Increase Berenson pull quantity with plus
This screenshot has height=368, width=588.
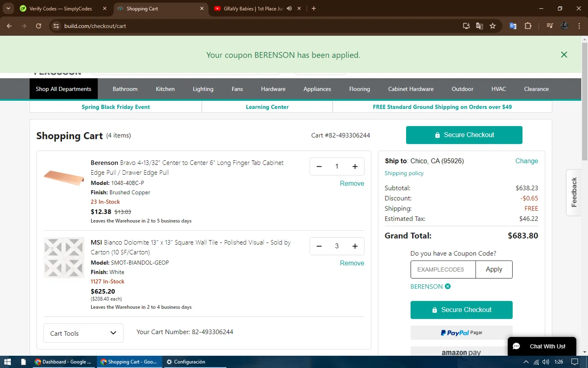click(355, 166)
